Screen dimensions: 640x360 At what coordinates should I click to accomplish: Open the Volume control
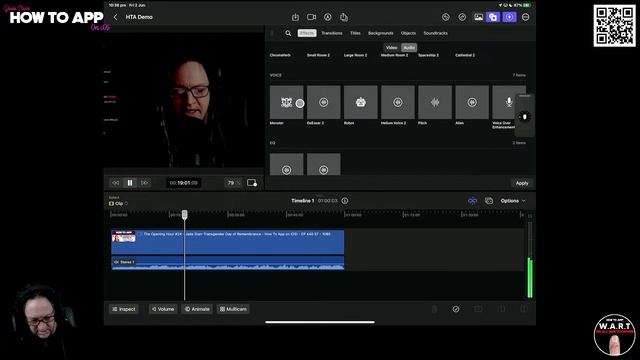(163, 309)
